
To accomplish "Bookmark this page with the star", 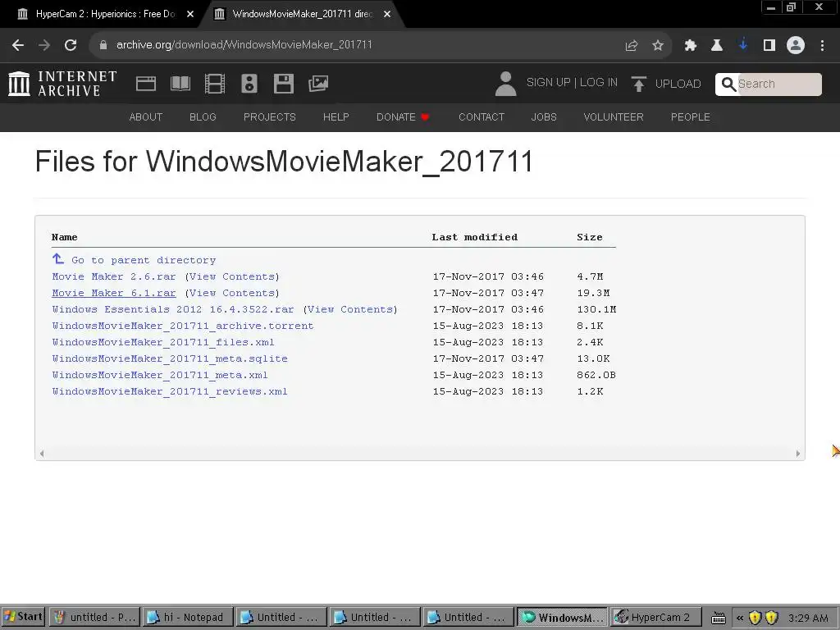I will pyautogui.click(x=658, y=46).
